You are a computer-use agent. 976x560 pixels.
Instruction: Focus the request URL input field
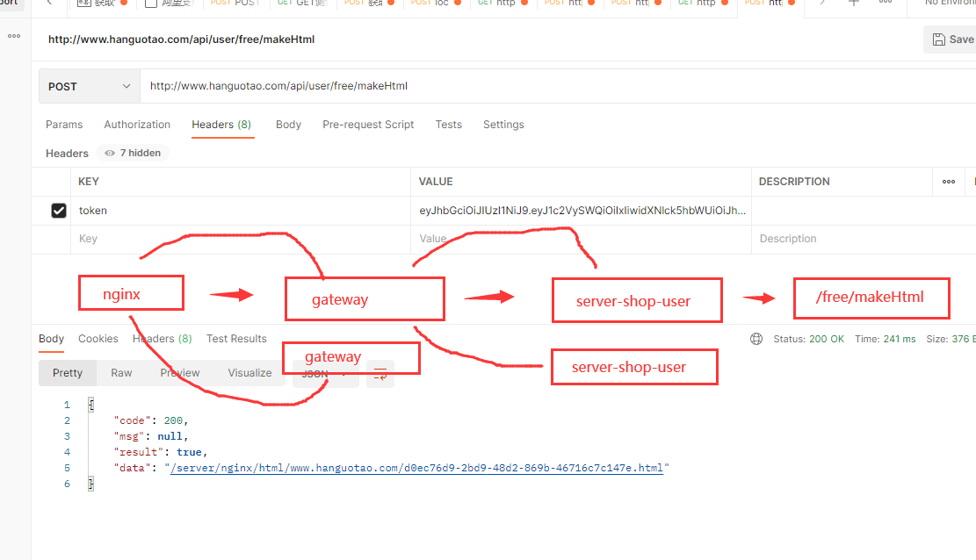pos(558,86)
